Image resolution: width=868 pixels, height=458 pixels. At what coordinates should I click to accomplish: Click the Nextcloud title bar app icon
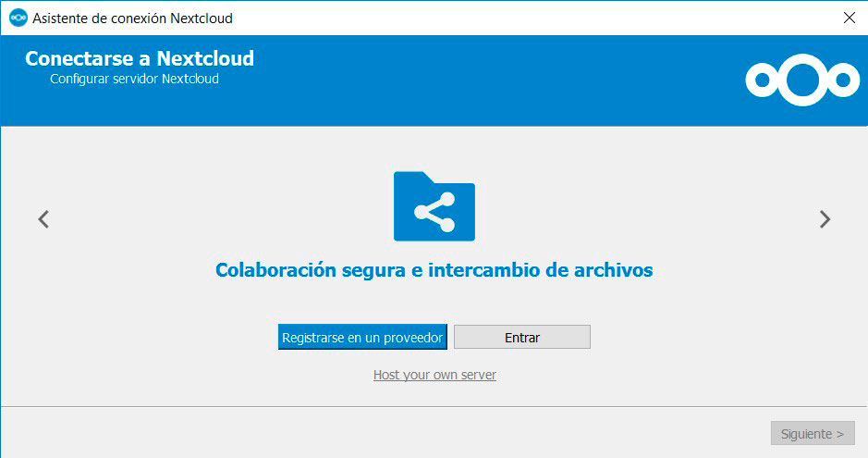pos(18,18)
